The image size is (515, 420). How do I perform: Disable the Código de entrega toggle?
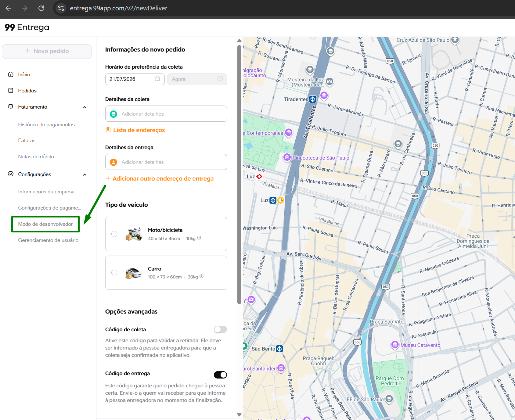(x=220, y=375)
